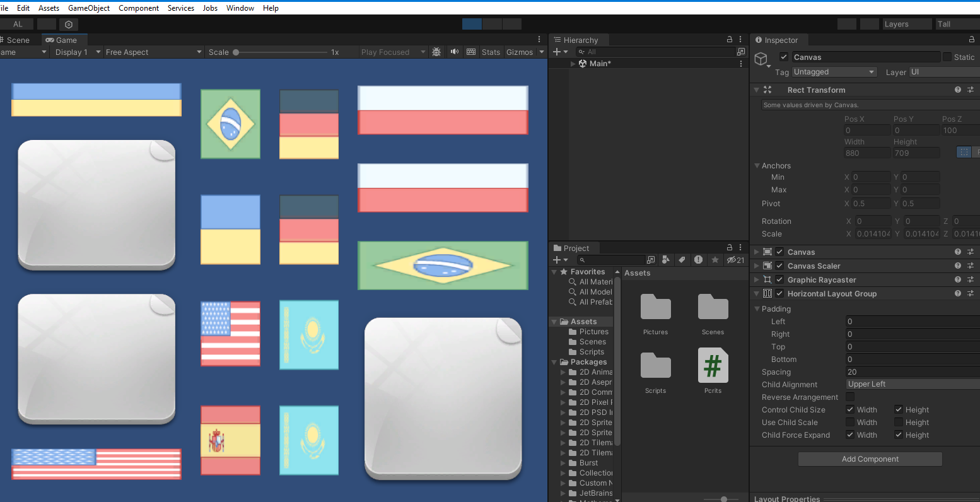The width and height of the screenshot is (980, 502).
Task: Open Graphic Raycaster help icon
Action: (958, 279)
